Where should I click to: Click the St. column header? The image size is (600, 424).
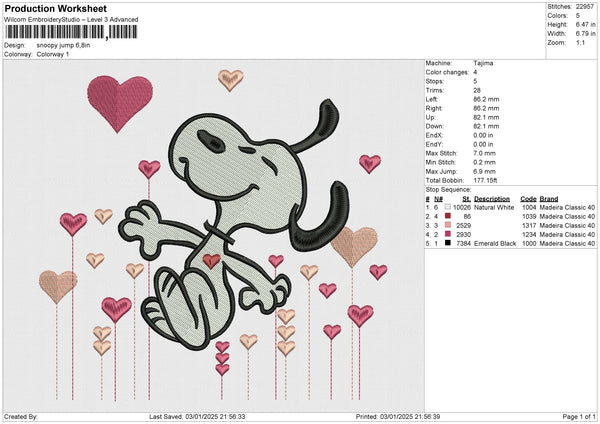tap(466, 198)
